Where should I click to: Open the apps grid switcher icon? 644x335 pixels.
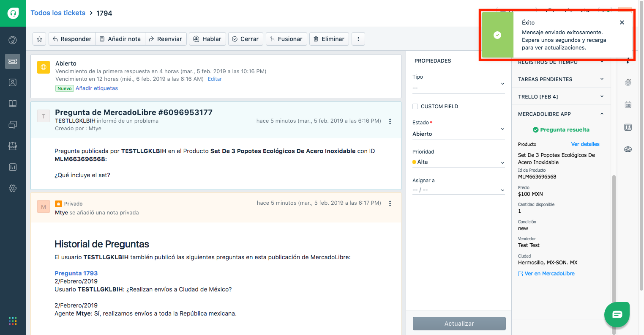[x=13, y=321]
